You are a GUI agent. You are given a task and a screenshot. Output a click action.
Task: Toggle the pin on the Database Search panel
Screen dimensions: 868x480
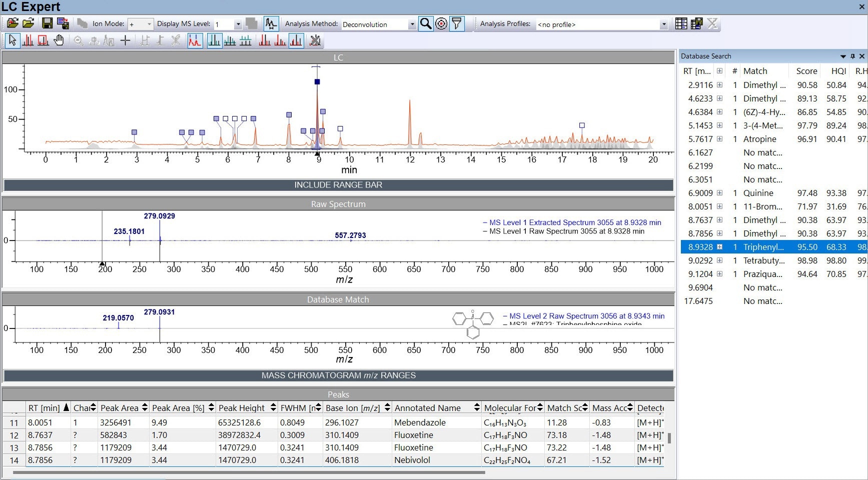(x=852, y=56)
